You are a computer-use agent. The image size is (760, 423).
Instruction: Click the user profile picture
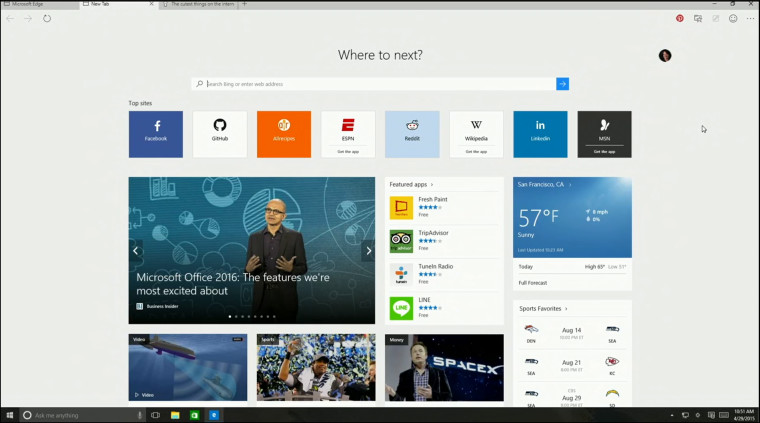665,55
